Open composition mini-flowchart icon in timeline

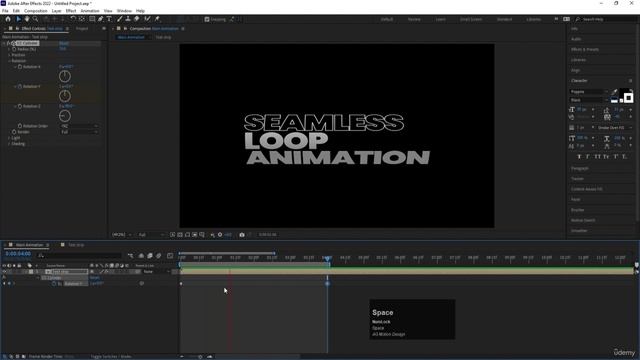click(x=130, y=256)
